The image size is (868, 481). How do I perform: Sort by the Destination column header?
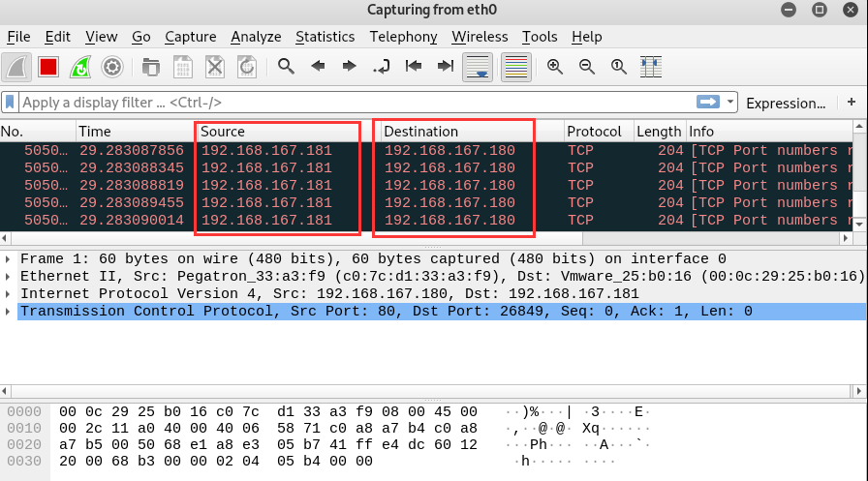[x=472, y=131]
